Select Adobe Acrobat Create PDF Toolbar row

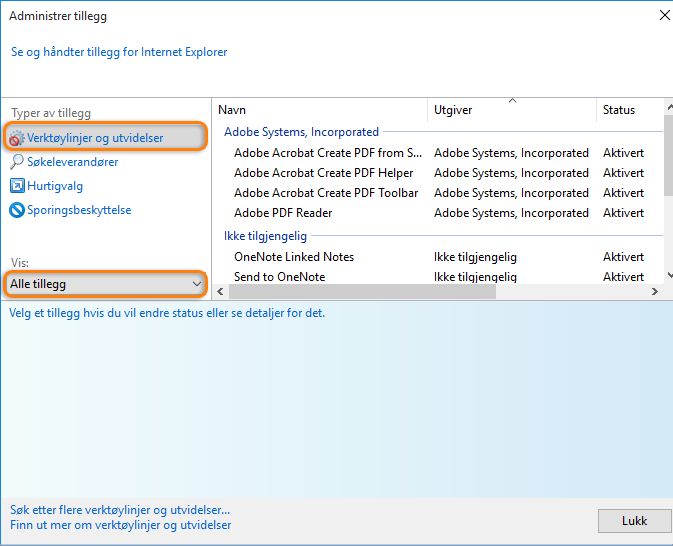pos(326,193)
